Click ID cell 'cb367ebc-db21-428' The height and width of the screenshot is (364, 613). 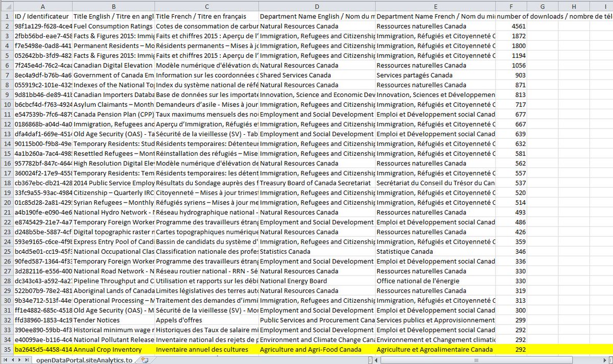pos(43,183)
